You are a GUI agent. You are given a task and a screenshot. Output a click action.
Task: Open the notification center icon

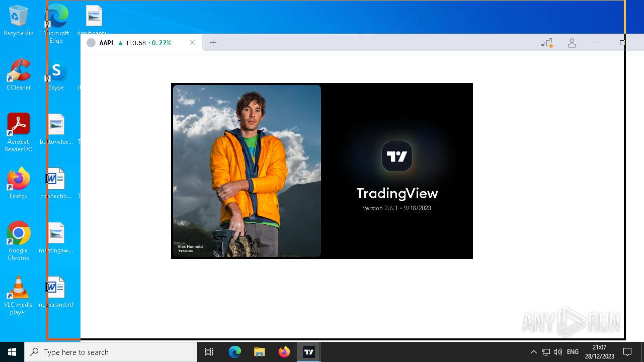point(627,352)
